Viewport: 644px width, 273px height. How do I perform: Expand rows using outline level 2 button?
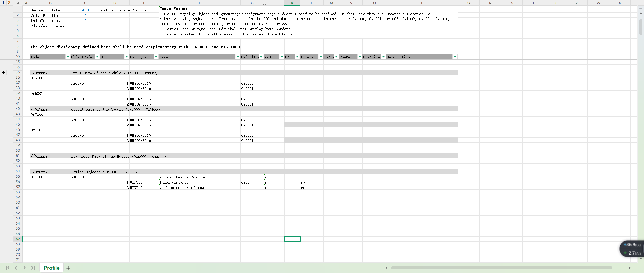[9, 3]
